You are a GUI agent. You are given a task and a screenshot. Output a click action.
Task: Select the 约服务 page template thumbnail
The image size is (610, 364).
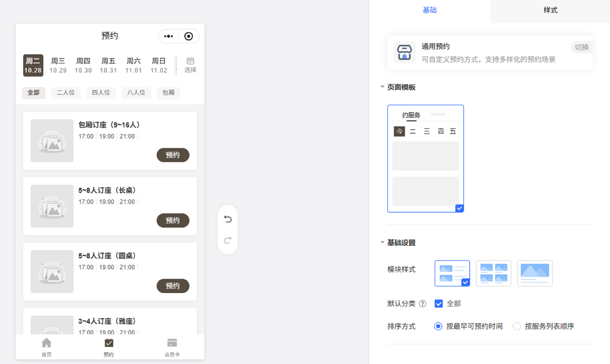(425, 158)
